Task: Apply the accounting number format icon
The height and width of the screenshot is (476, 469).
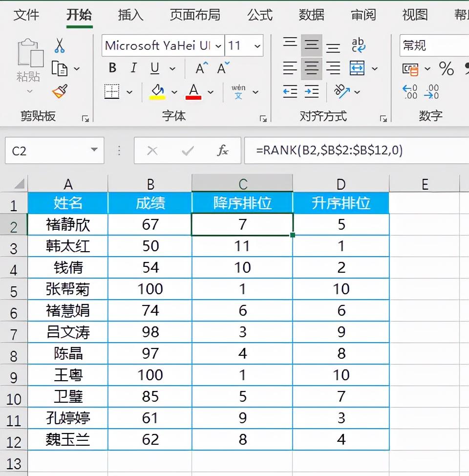Action: tap(410, 69)
